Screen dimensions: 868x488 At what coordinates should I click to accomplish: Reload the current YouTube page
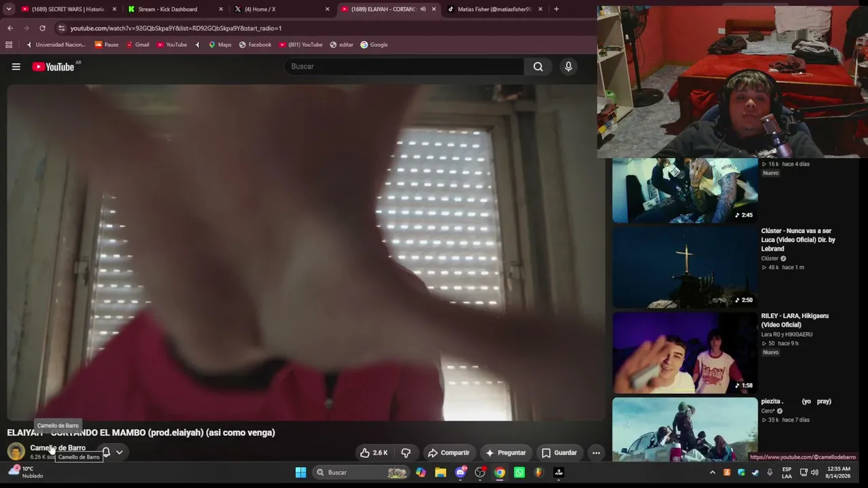coord(42,28)
